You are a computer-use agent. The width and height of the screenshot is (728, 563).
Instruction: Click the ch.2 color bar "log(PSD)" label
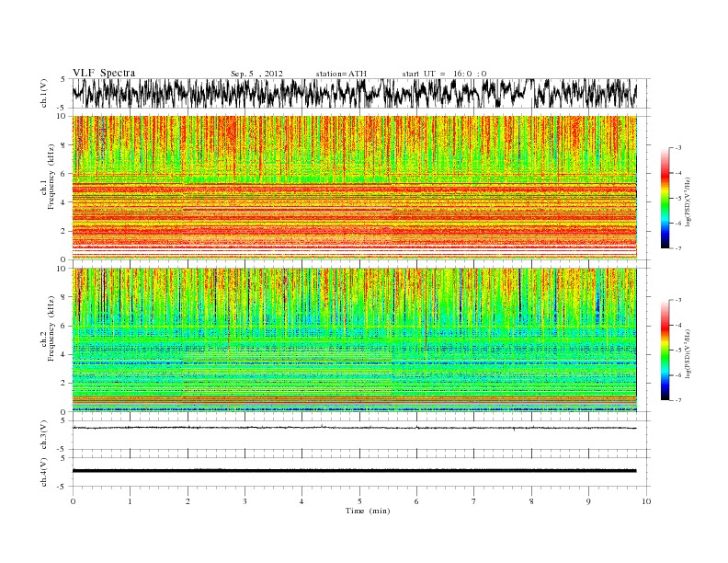tap(688, 353)
